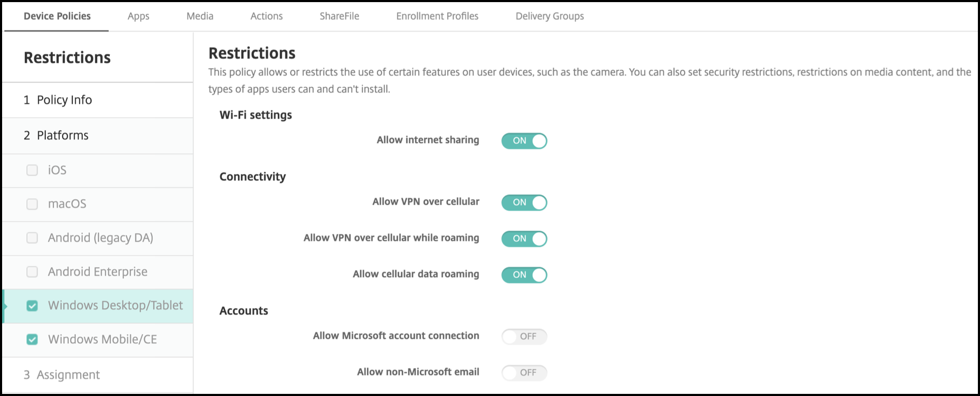Tick the Android (legacy DA) checkbox

point(32,238)
